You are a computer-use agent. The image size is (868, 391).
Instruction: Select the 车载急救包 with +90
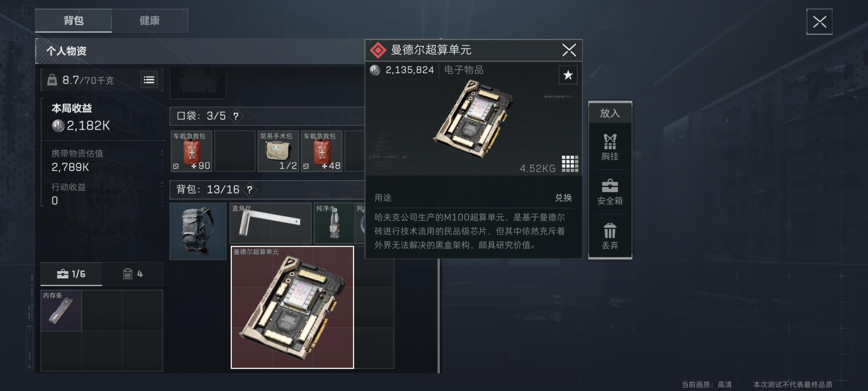coord(192,151)
